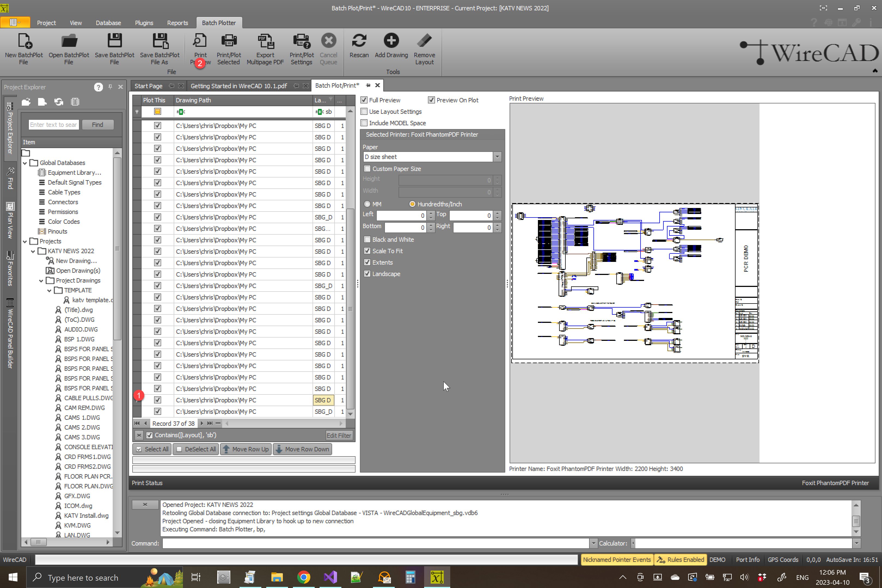The image size is (882, 588).
Task: Open the Calculator app in the taskbar
Action: pos(410,577)
